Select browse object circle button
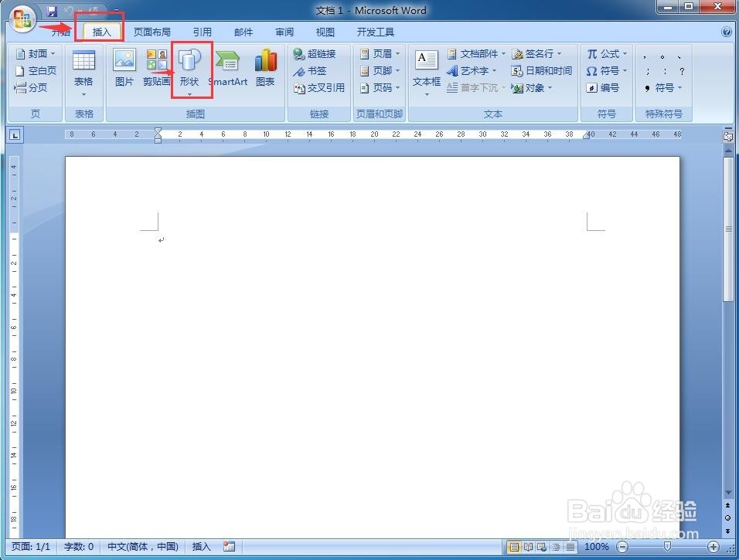The image size is (739, 560). pos(727,518)
